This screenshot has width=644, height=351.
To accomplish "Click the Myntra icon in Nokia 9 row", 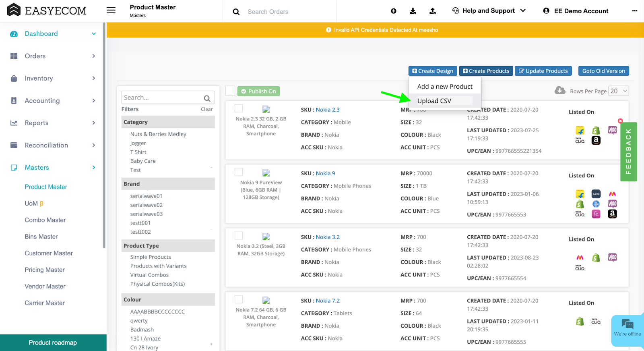I will coord(612,194).
